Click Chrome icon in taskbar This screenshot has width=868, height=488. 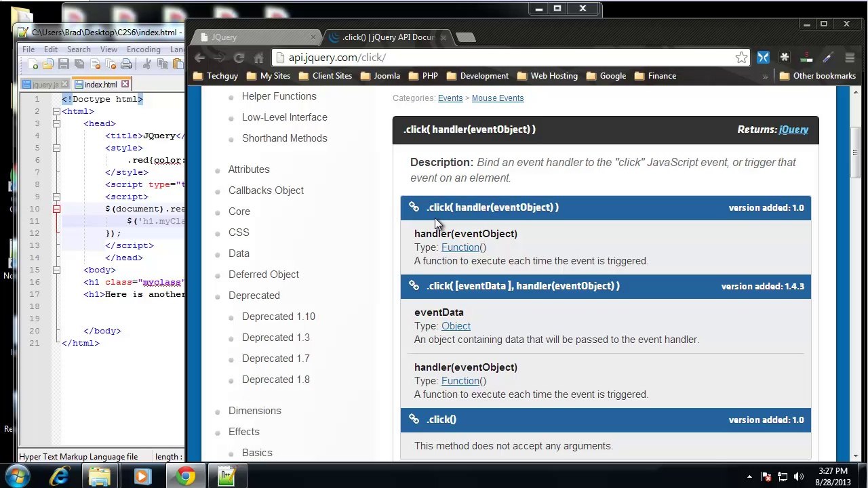pos(185,476)
